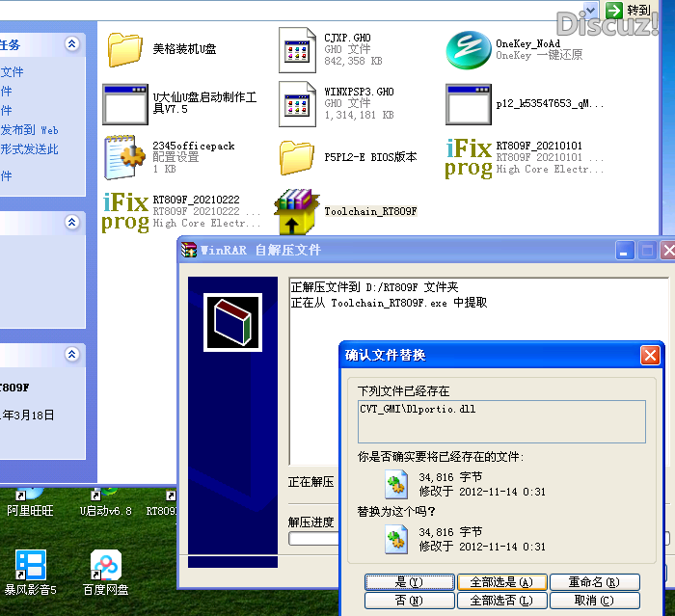This screenshot has height=616, width=675.
Task: Select the CJXP.GHO file icon
Action: click(297, 50)
